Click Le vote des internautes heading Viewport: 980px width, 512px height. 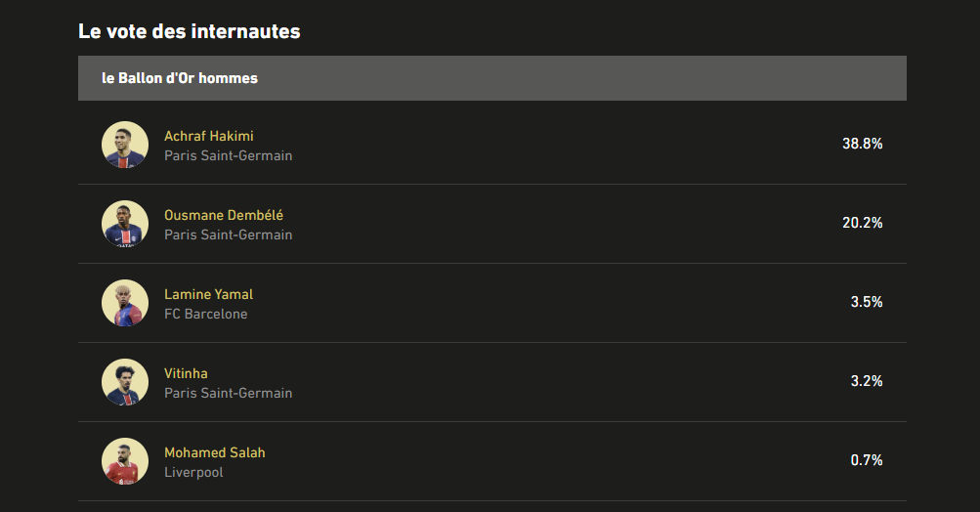point(189,31)
